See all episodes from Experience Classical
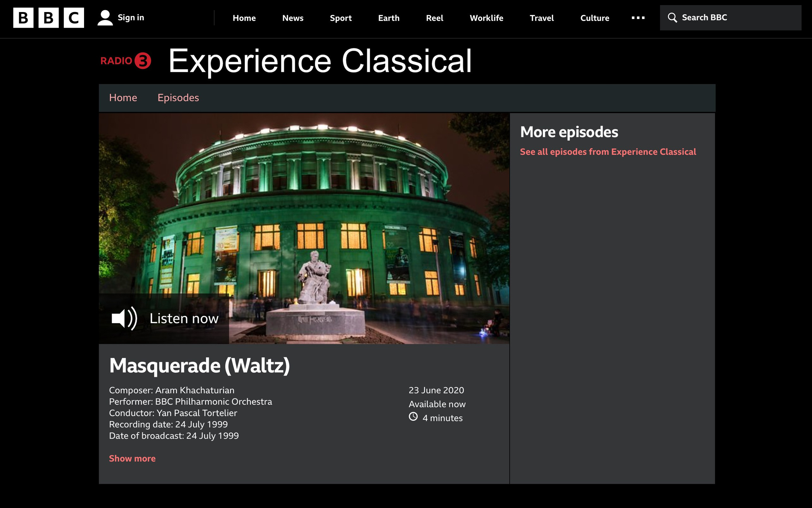Image resolution: width=812 pixels, height=508 pixels. click(608, 152)
